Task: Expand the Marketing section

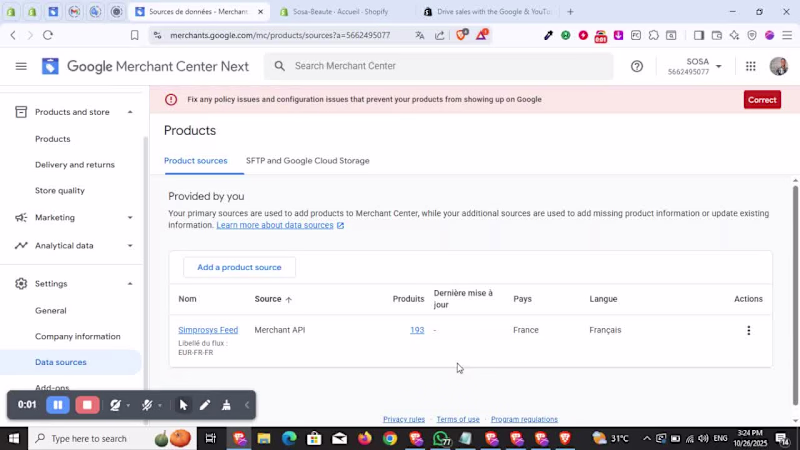Action: (130, 218)
